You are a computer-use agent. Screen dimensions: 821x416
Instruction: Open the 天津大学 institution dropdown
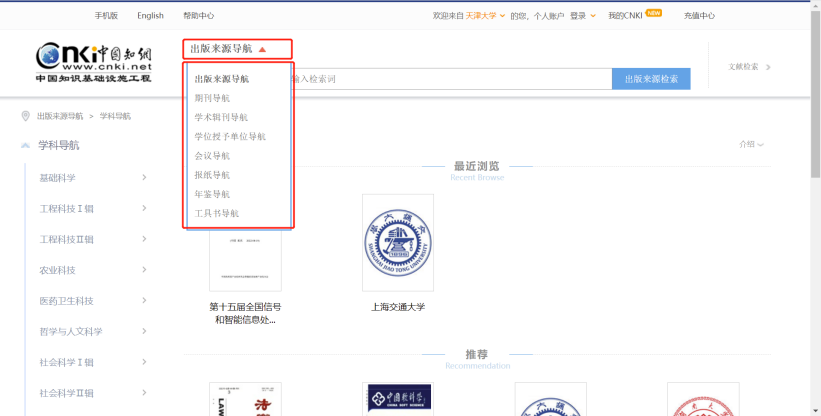485,16
